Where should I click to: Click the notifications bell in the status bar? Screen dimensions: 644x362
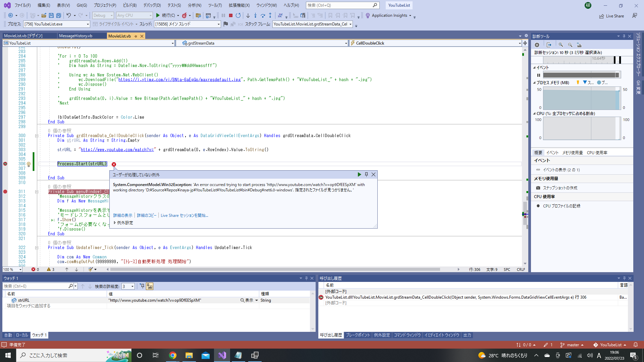(x=636, y=345)
